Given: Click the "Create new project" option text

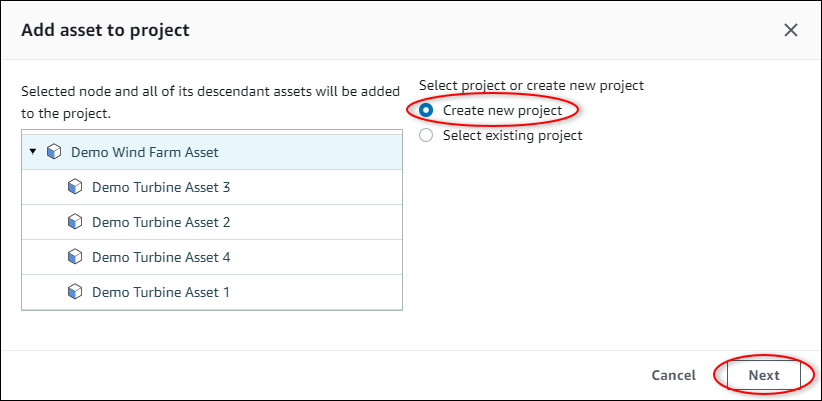Looking at the screenshot, I should 502,110.
